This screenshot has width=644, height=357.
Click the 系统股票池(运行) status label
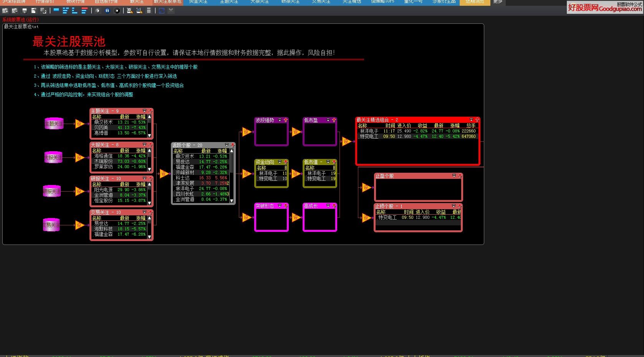tap(20, 20)
